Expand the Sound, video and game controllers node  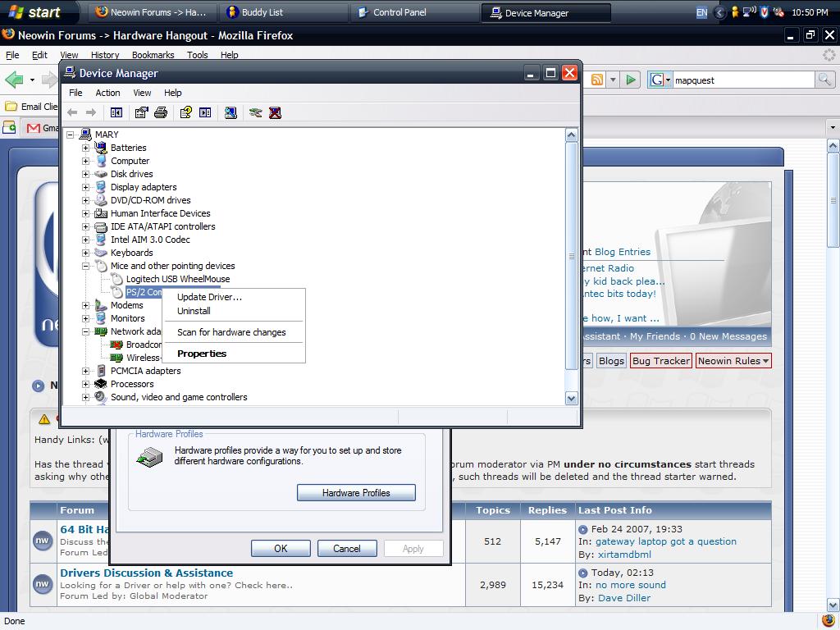click(x=85, y=397)
